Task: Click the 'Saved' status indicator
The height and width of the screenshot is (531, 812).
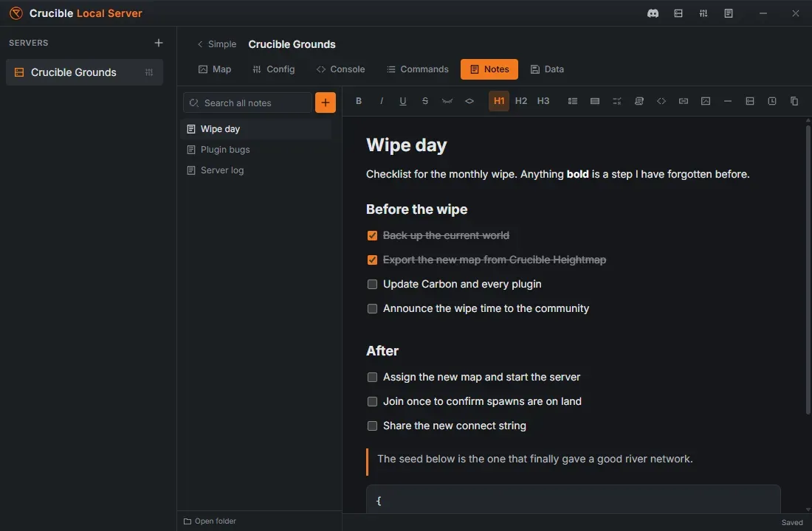Action: tap(792, 522)
